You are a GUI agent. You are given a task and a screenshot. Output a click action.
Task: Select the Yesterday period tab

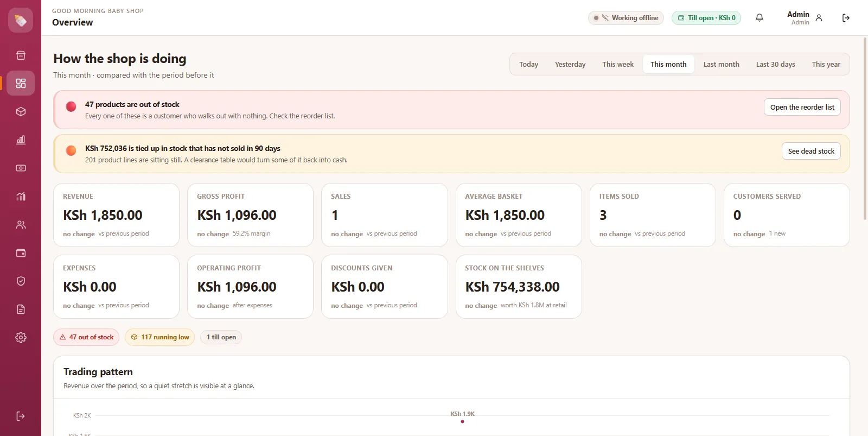click(570, 64)
